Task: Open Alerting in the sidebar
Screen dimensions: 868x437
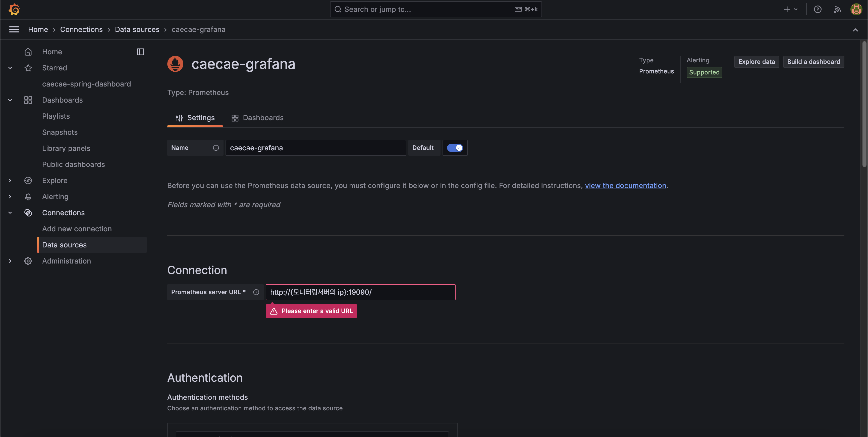Action: pos(55,196)
